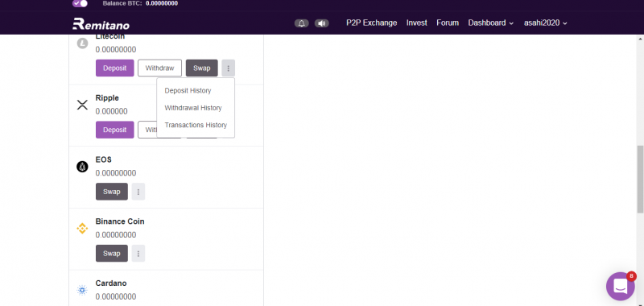Click the Ripple Deposit button
The width and height of the screenshot is (644, 306).
point(115,130)
